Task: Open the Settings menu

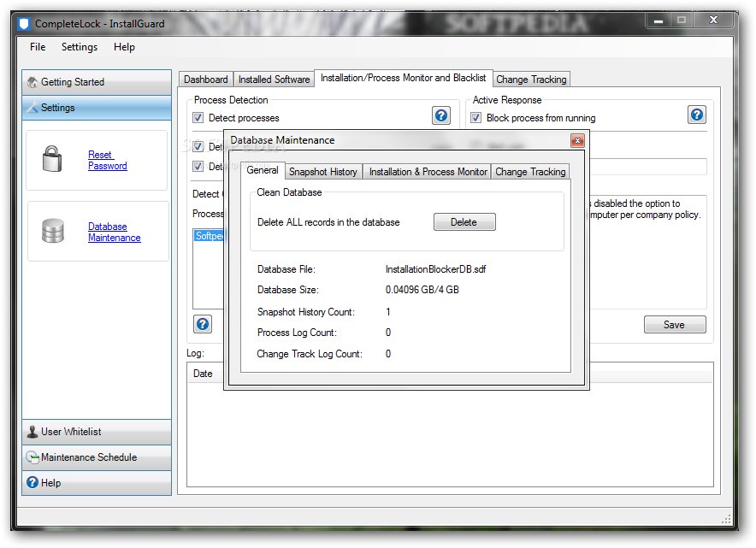Action: click(x=80, y=47)
